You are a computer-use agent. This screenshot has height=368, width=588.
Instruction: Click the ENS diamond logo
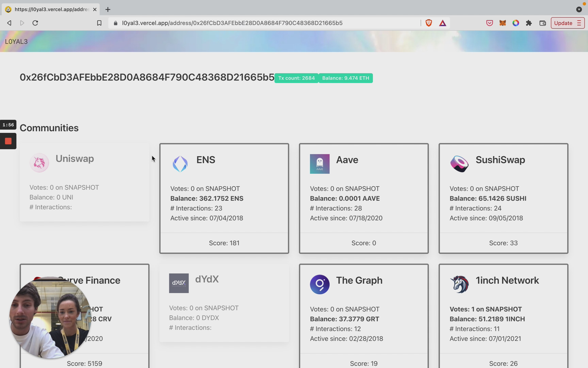pos(180,164)
